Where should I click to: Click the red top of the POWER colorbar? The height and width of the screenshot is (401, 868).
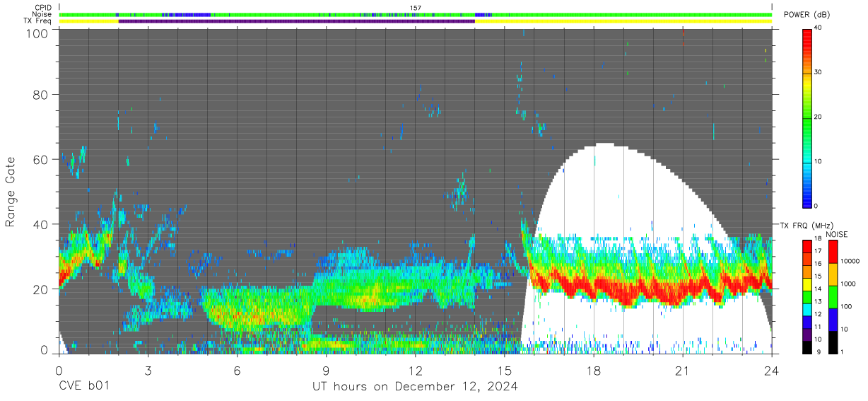[x=807, y=39]
